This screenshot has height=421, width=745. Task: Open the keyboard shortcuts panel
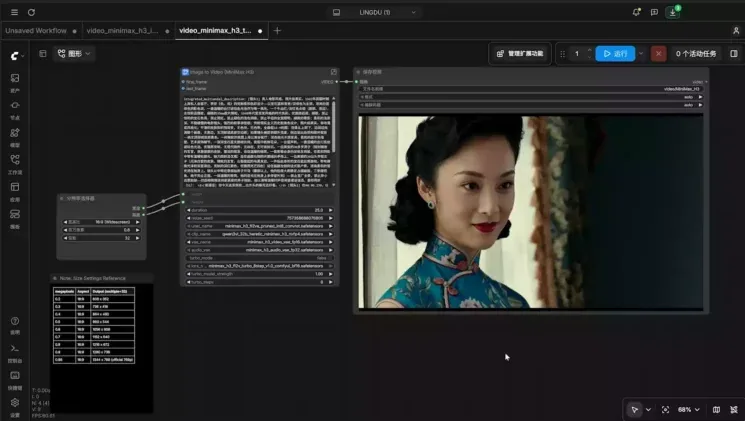pos(15,380)
